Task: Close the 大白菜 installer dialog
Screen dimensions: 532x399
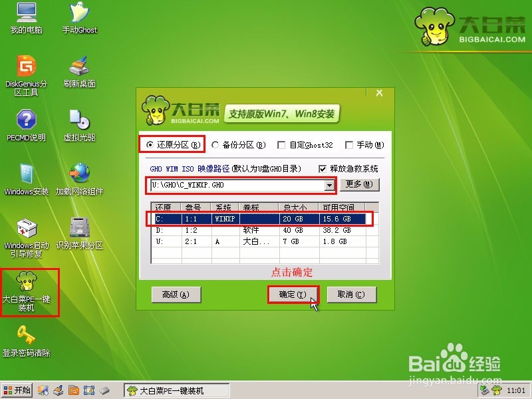Action: point(379,93)
